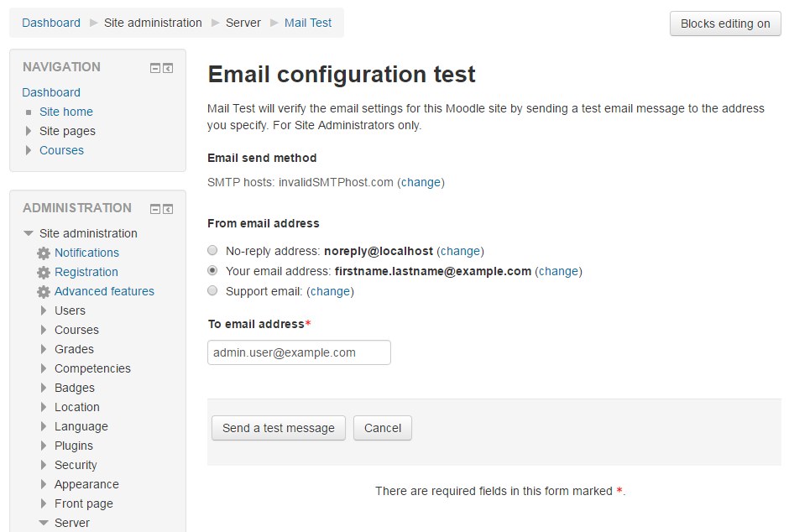Dock the Administration block with its dock icon

[x=168, y=209]
